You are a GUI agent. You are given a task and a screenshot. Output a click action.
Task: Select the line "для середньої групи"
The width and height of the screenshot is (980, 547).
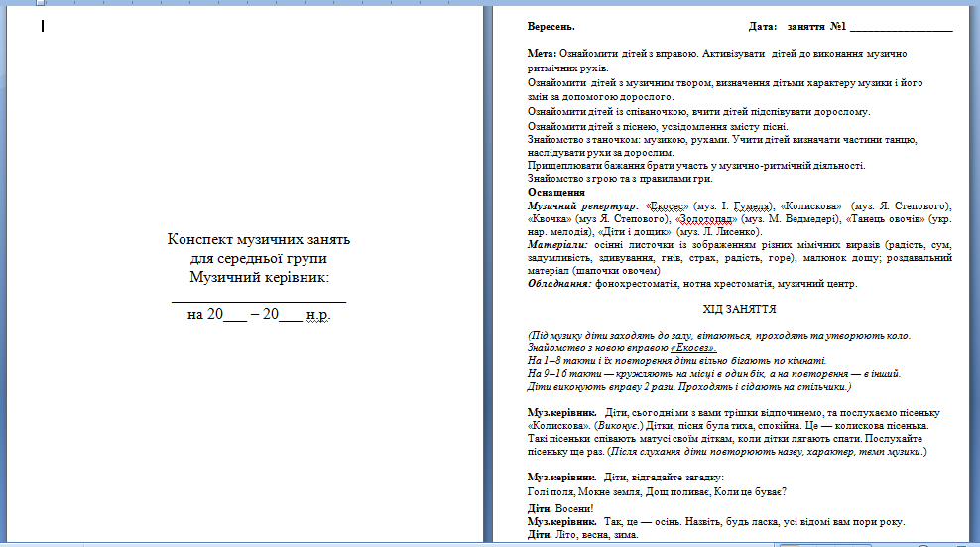[x=259, y=258]
